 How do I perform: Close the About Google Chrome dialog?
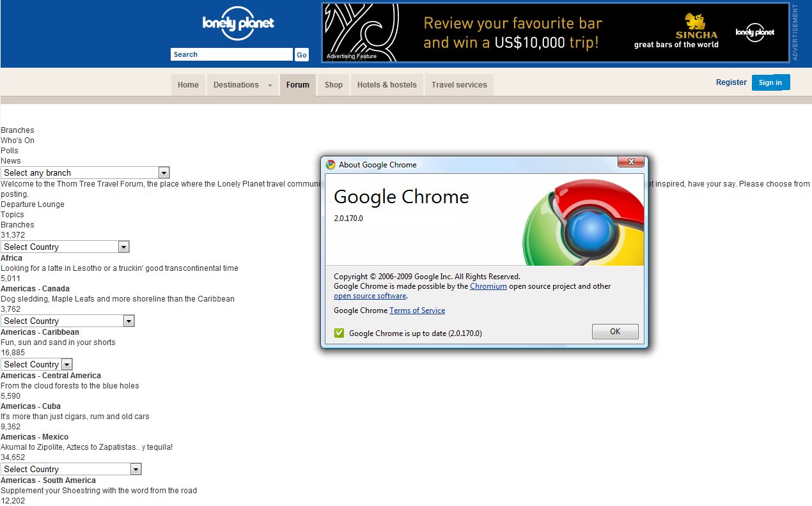pos(630,162)
